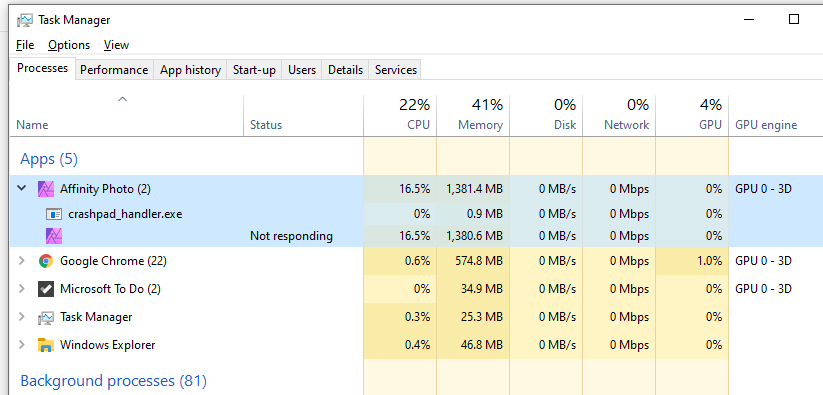Sort processes by CPU column
The image size is (823, 395).
click(400, 115)
